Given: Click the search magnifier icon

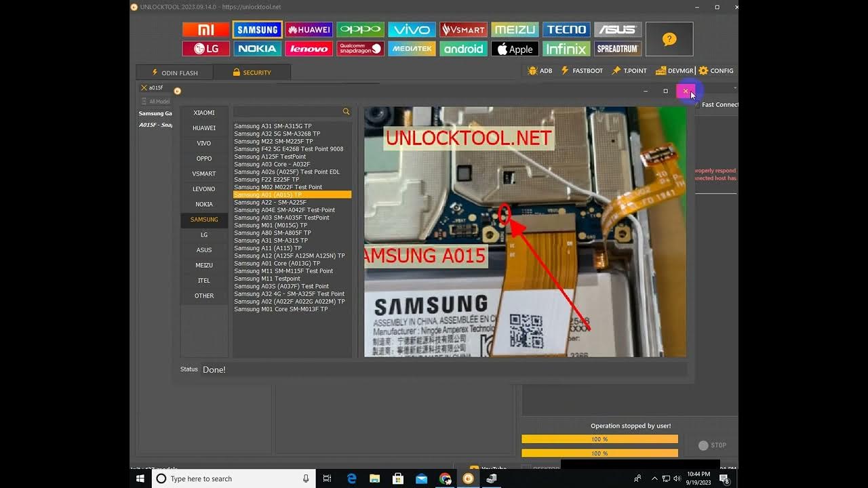Looking at the screenshot, I should (346, 112).
